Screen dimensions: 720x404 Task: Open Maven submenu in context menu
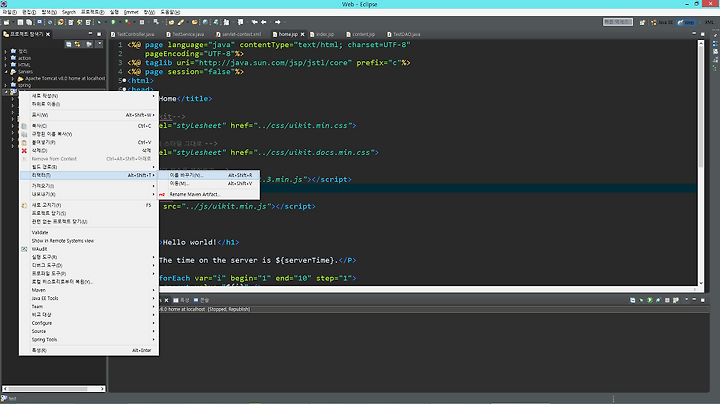tap(89, 290)
